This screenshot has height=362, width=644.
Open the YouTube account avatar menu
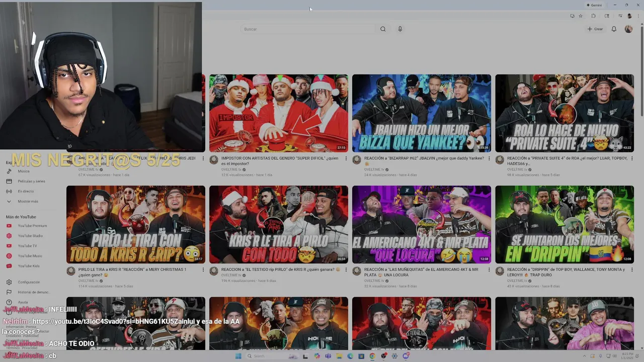[628, 29]
